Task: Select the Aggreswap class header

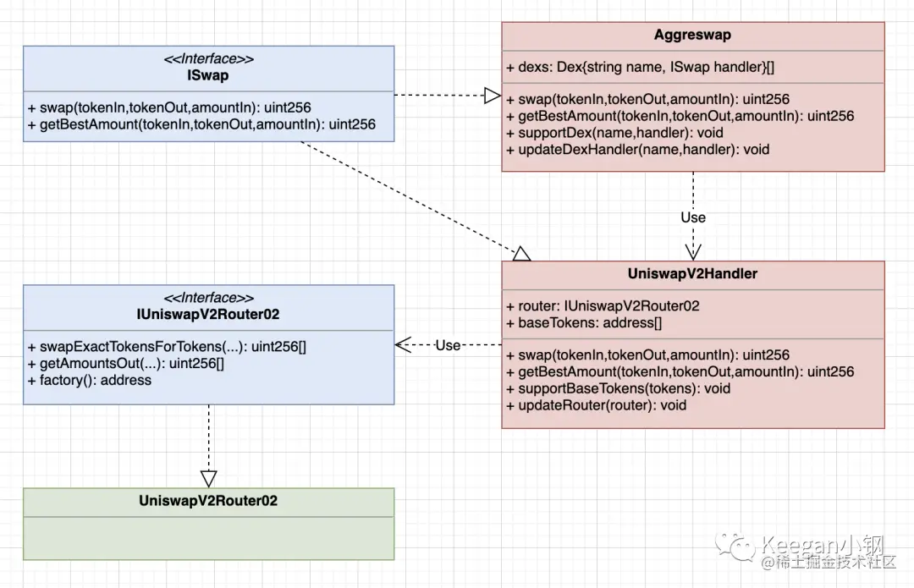Action: click(692, 35)
